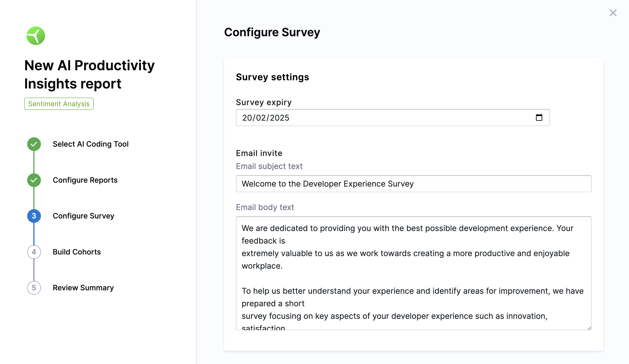Focus the Email subject text field

pyautogui.click(x=413, y=184)
